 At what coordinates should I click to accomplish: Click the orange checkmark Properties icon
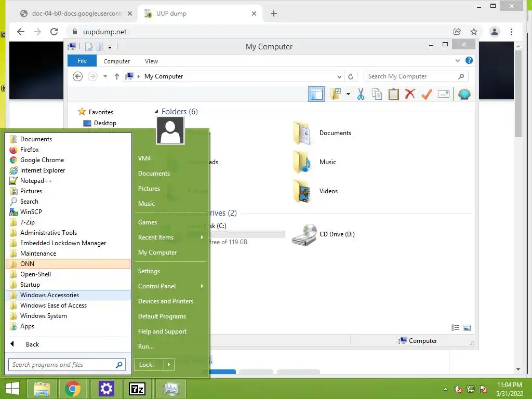click(427, 94)
